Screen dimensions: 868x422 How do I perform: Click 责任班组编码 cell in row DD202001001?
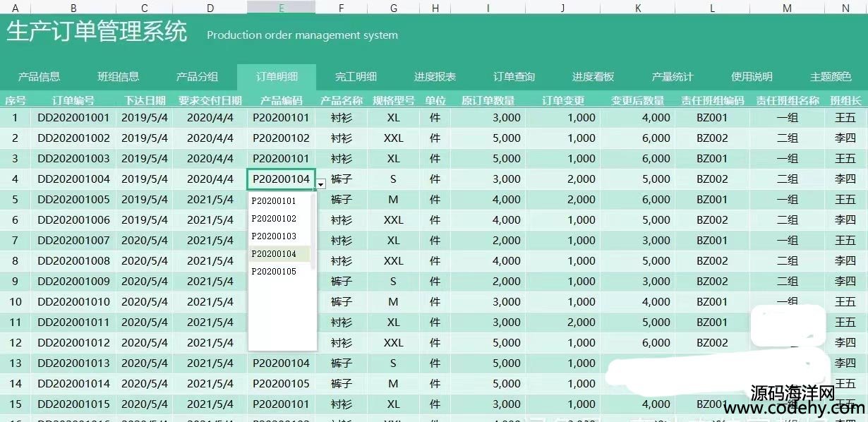713,118
